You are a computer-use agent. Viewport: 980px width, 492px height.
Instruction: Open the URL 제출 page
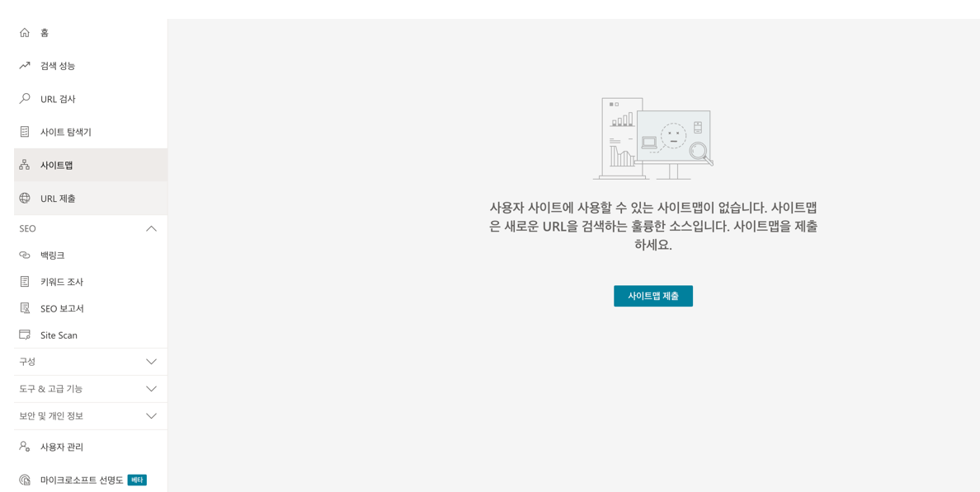(x=91, y=198)
